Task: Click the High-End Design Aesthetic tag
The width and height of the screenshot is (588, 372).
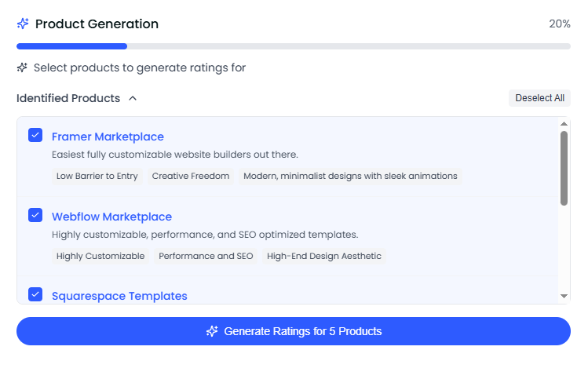Action: [x=324, y=256]
